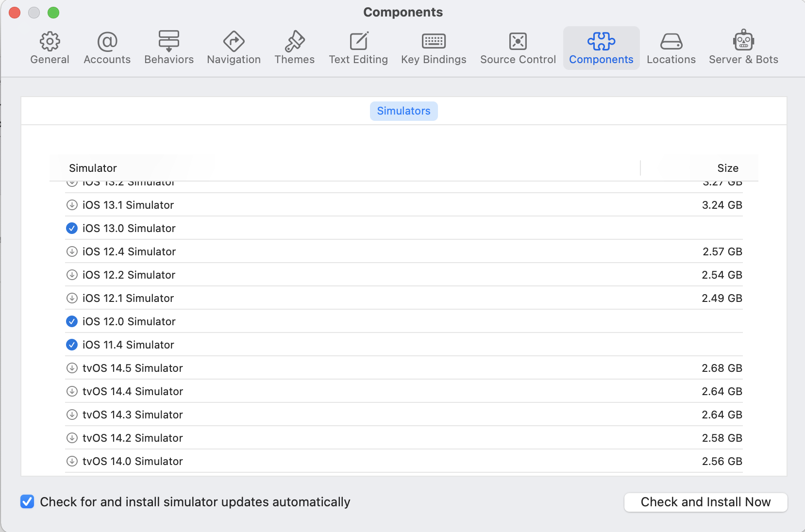Download the tvOS 14.3 Simulator

tap(72, 415)
